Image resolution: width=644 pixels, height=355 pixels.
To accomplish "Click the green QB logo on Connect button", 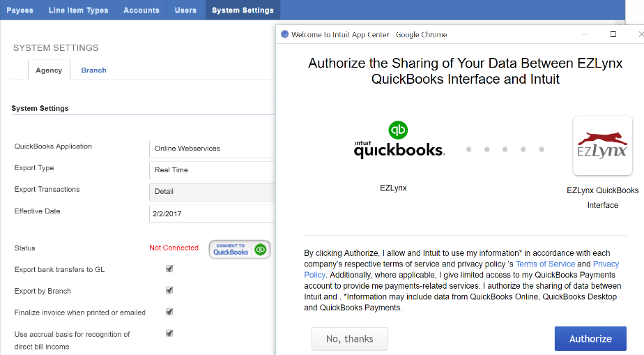I will click(261, 250).
